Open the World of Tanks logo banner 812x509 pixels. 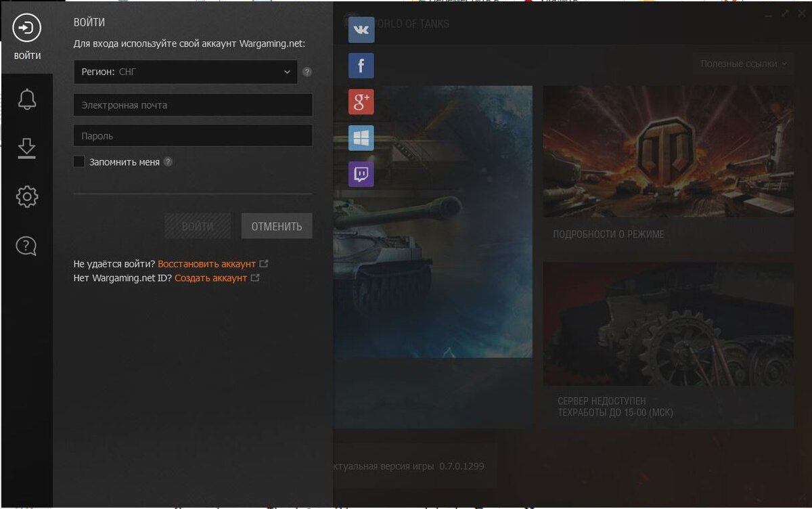coord(669,152)
